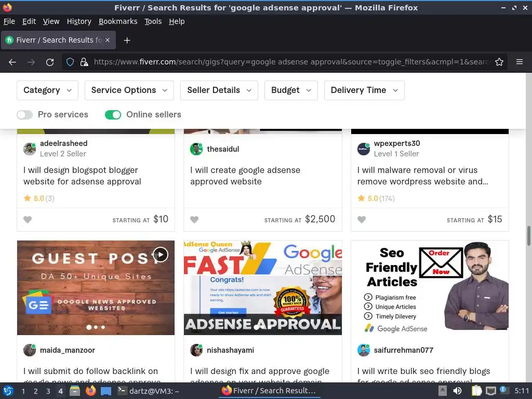Open the View menu
This screenshot has width=532, height=399.
pos(51,21)
